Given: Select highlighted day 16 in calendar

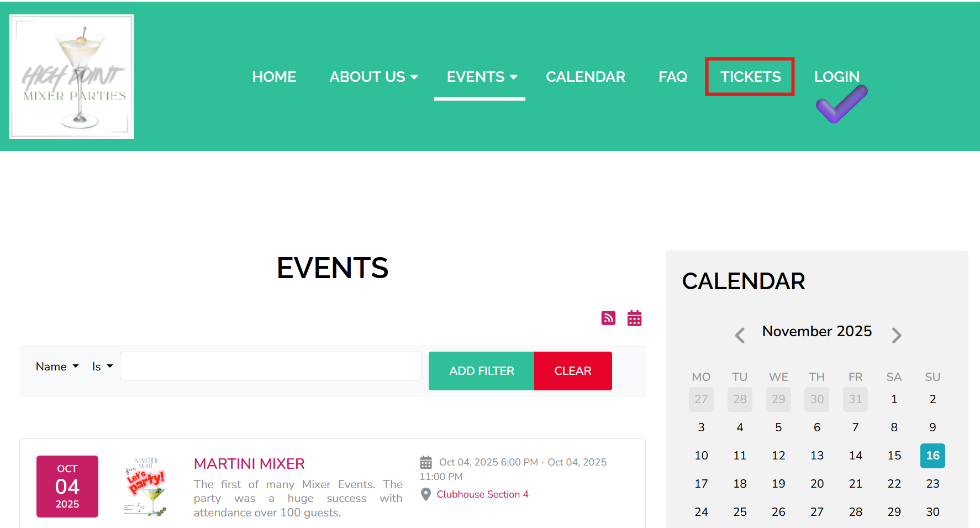Looking at the screenshot, I should (932, 456).
